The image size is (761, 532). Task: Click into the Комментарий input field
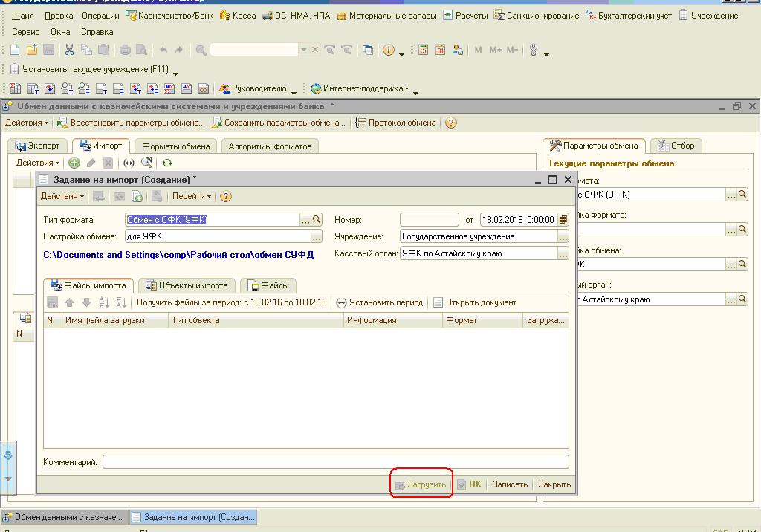(x=334, y=462)
